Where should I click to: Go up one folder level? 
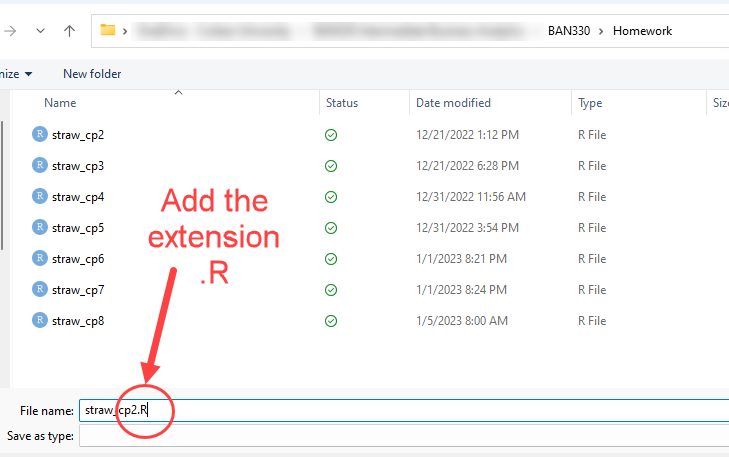click(x=69, y=31)
